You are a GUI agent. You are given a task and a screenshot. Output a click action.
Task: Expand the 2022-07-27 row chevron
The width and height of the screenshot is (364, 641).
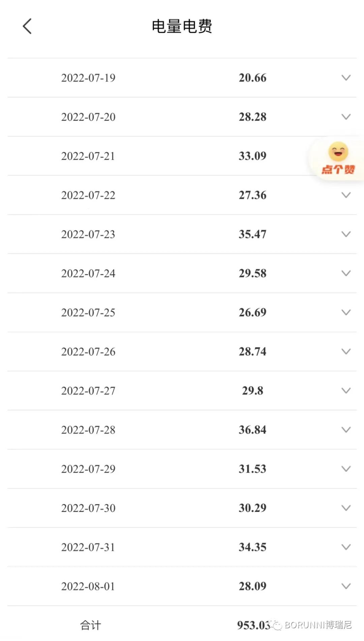(x=346, y=391)
